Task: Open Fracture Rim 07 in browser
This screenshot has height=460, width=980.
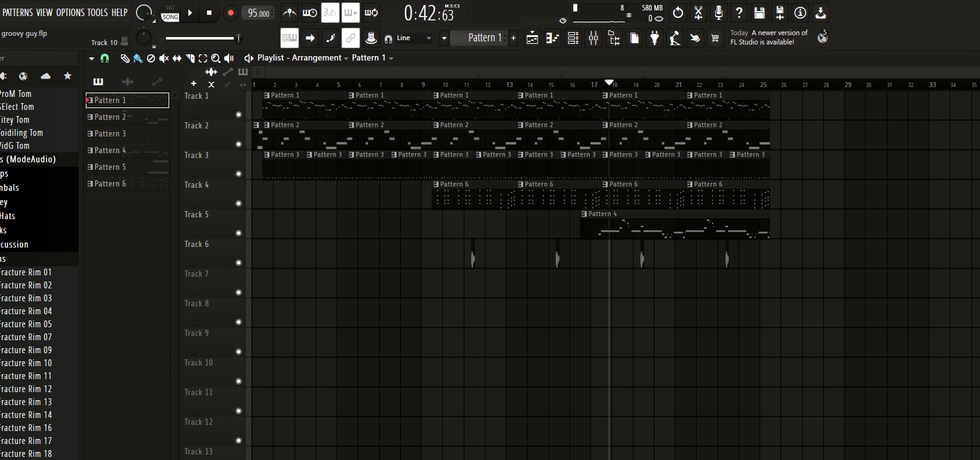Action: click(x=26, y=337)
